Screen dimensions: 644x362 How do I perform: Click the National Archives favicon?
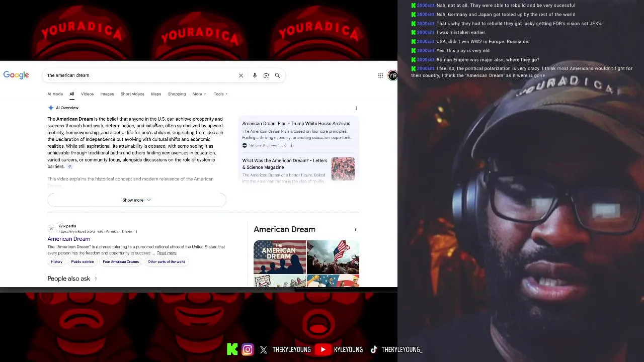(x=245, y=145)
